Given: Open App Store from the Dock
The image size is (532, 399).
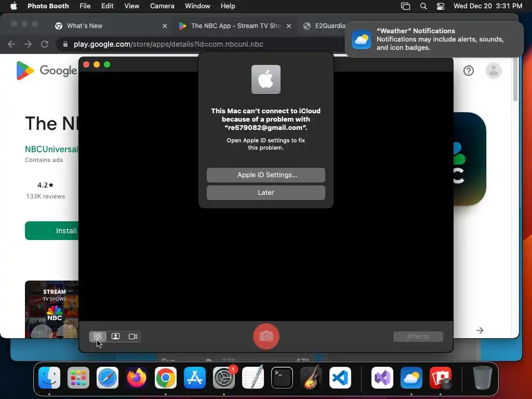Looking at the screenshot, I should coord(195,378).
